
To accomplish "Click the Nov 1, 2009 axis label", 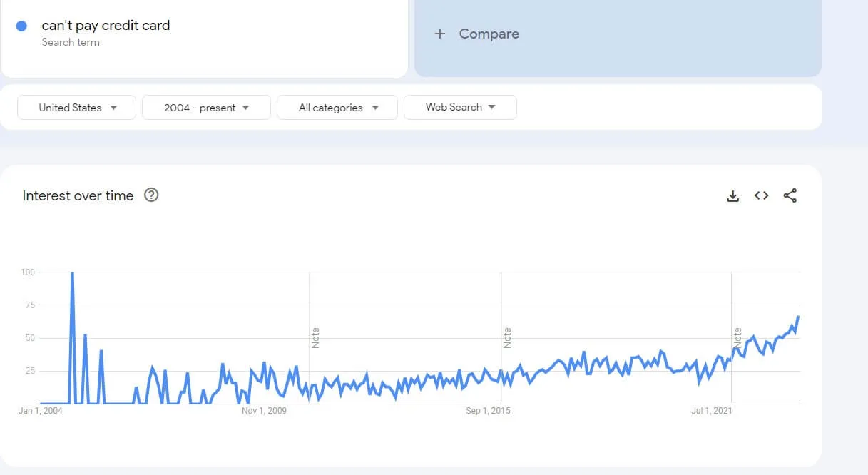I will pyautogui.click(x=264, y=411).
